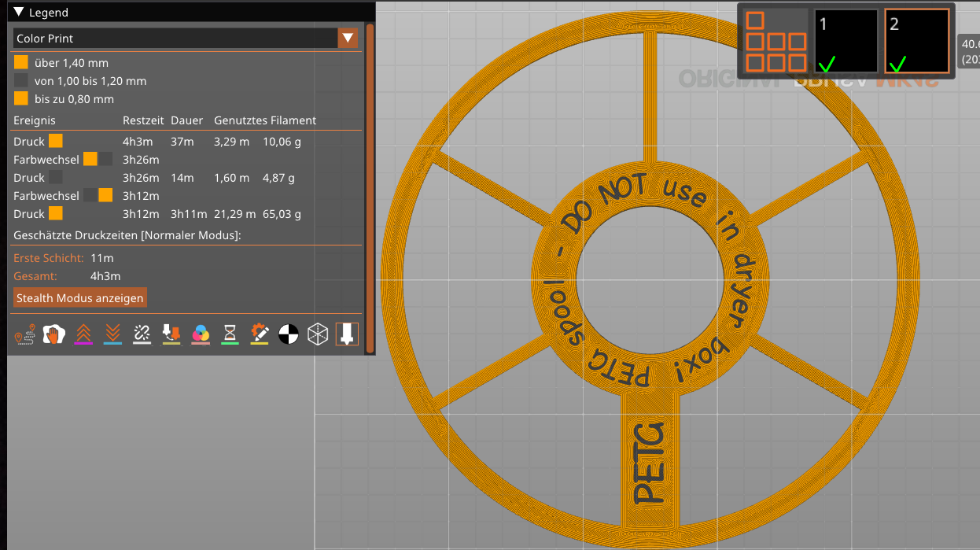Screen dimensions: 980x550
Task: Select bed 1 thumbnail
Action: (846, 41)
